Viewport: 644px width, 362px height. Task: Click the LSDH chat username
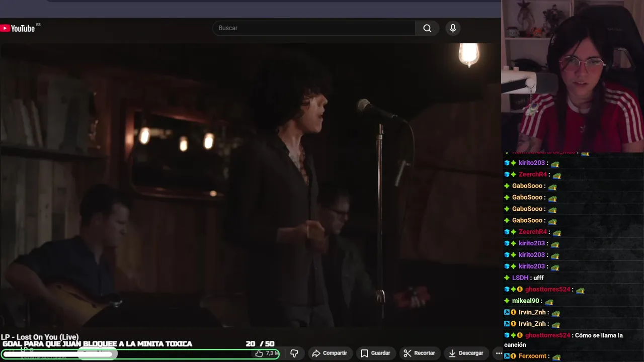(x=520, y=278)
